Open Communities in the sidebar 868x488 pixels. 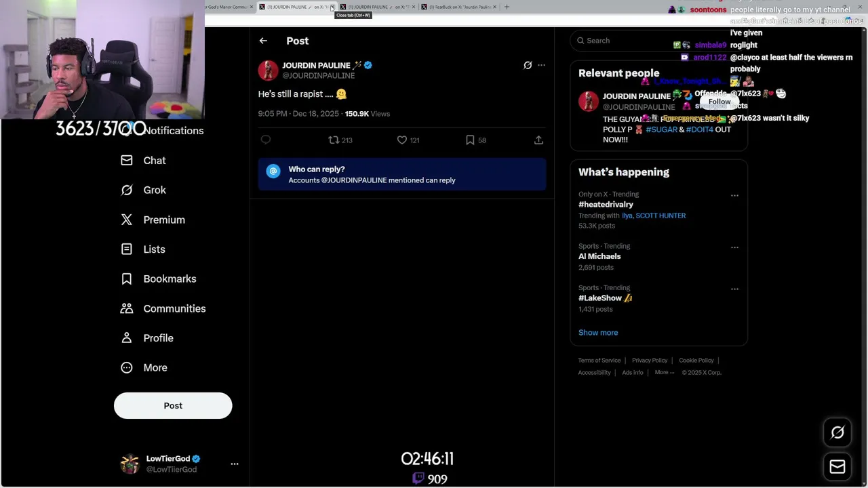pyautogui.click(x=163, y=308)
